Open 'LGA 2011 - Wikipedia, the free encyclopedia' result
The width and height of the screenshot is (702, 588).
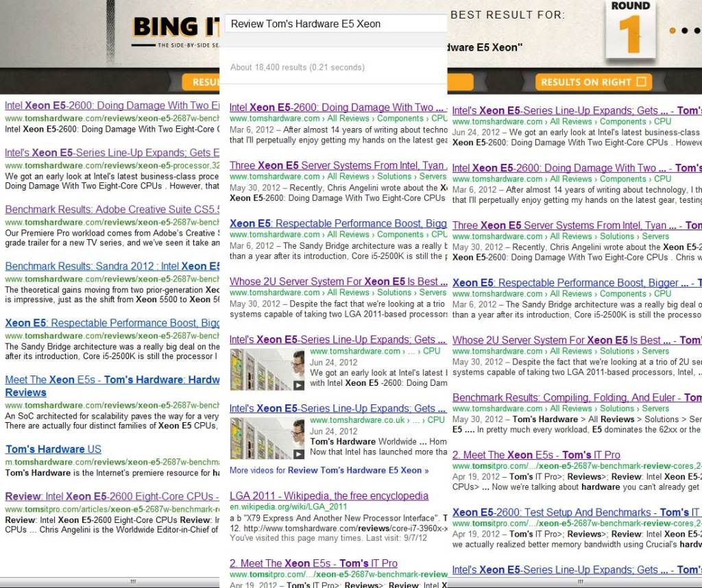click(329, 495)
